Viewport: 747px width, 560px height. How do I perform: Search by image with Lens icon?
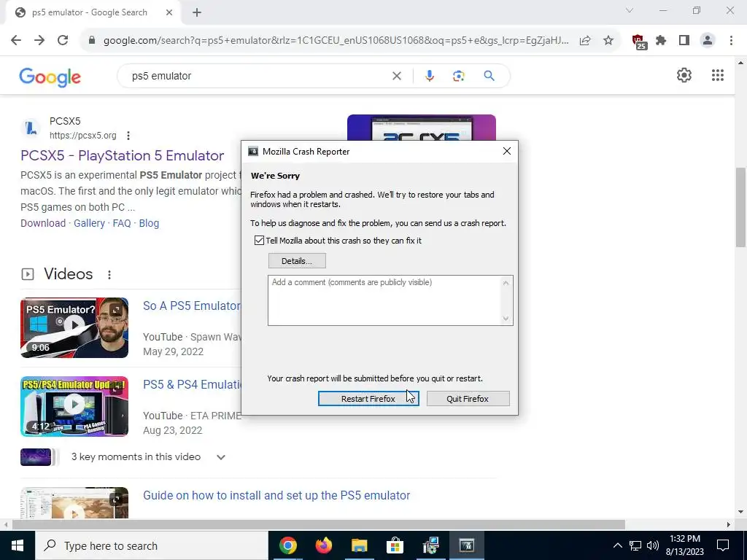click(x=458, y=76)
